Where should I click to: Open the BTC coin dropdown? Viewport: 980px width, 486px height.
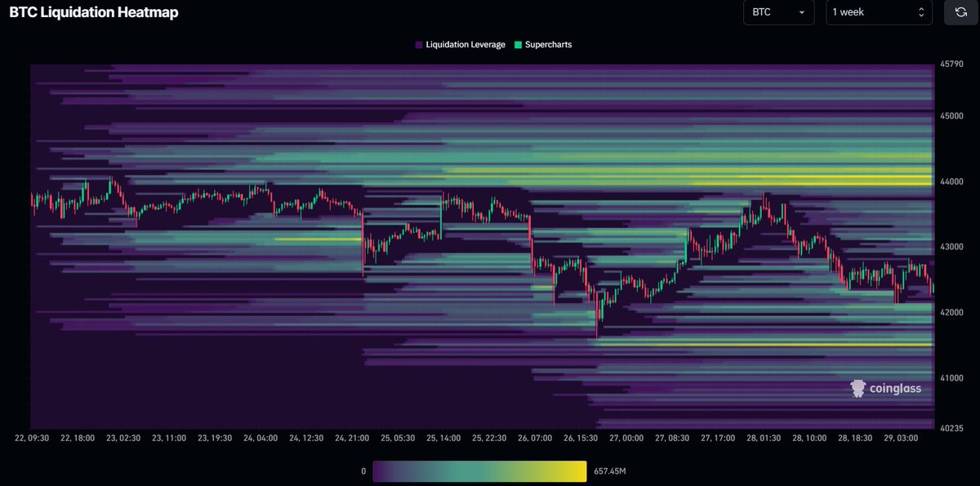point(778,12)
